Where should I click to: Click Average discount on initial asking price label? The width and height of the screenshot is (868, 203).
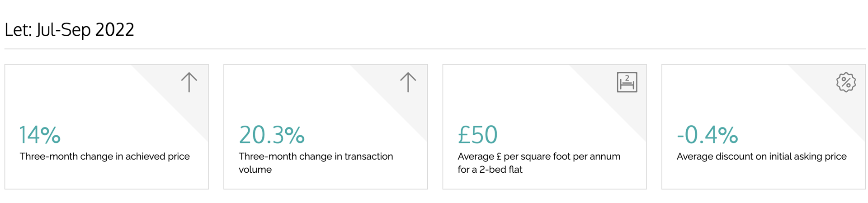pos(761,156)
